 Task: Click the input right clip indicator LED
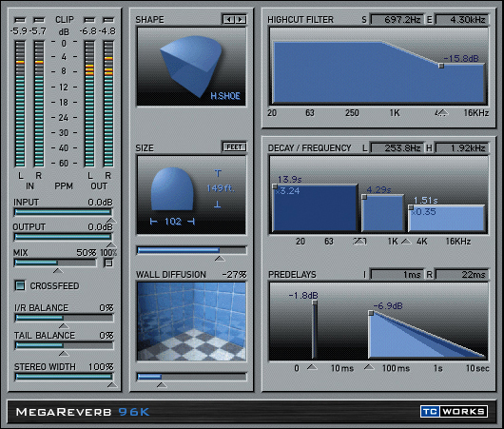pyautogui.click(x=39, y=20)
